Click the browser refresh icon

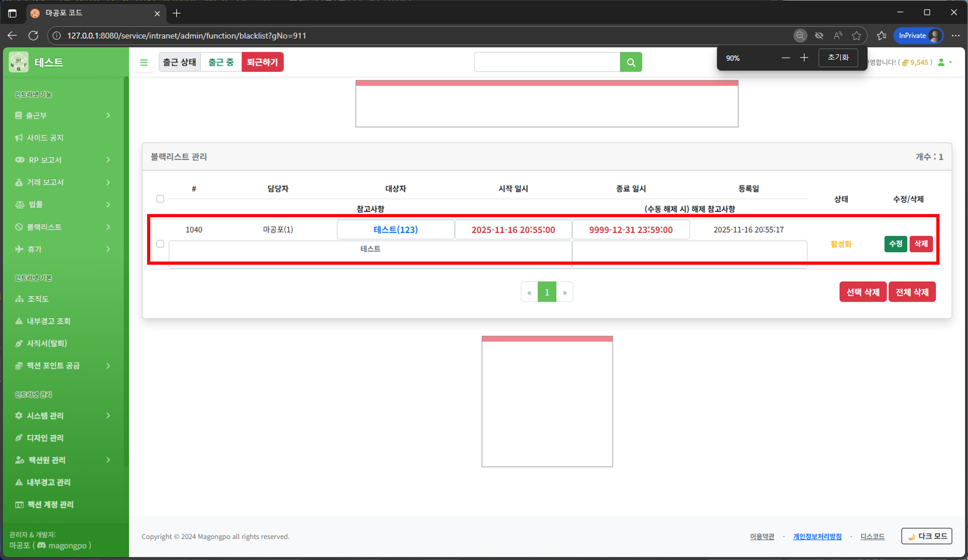33,36
